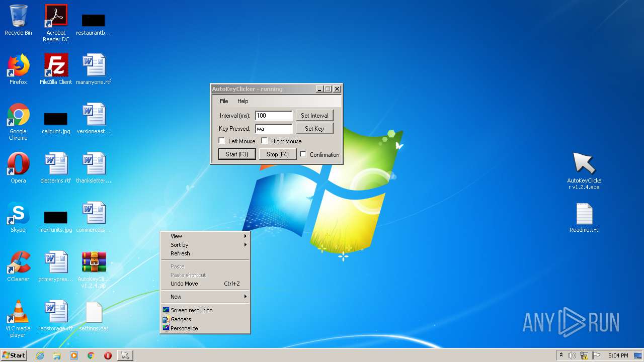
Task: Expand the New submenu
Action: (x=205, y=297)
